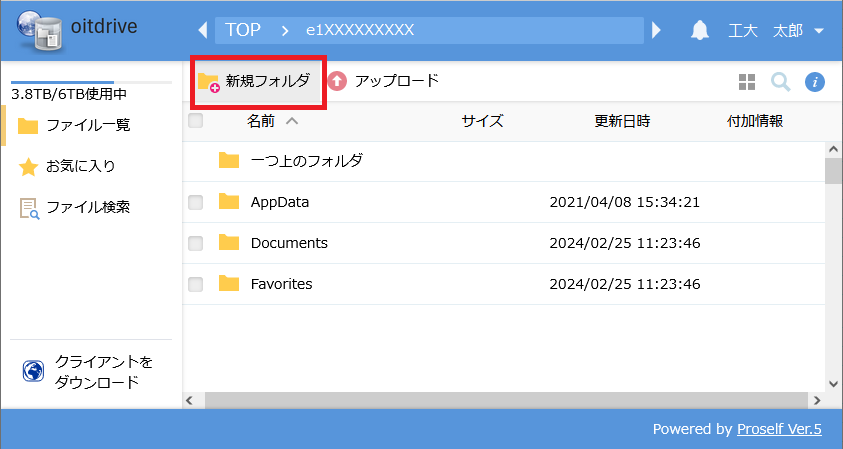Click the notification bell icon
The image size is (843, 449).
700,30
